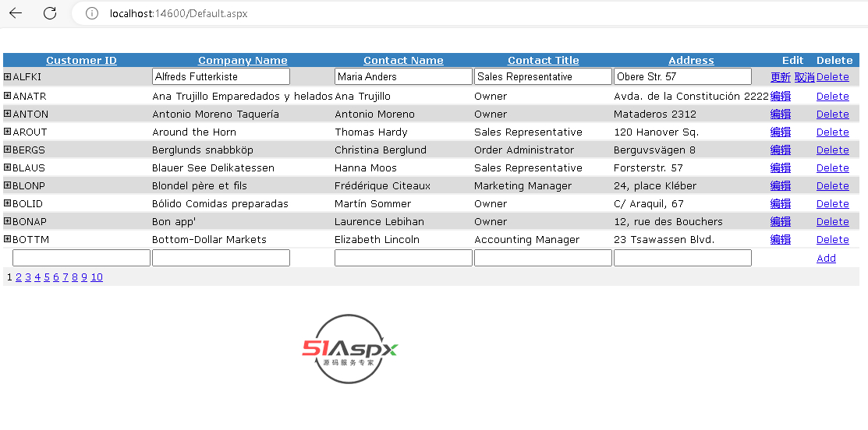Click the new Contact Title input field

(x=543, y=258)
